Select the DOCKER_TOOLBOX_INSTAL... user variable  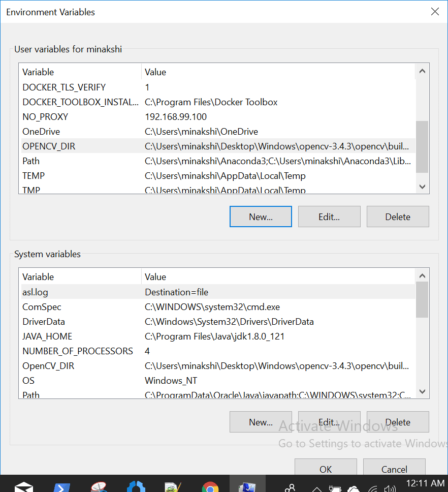[x=218, y=102]
